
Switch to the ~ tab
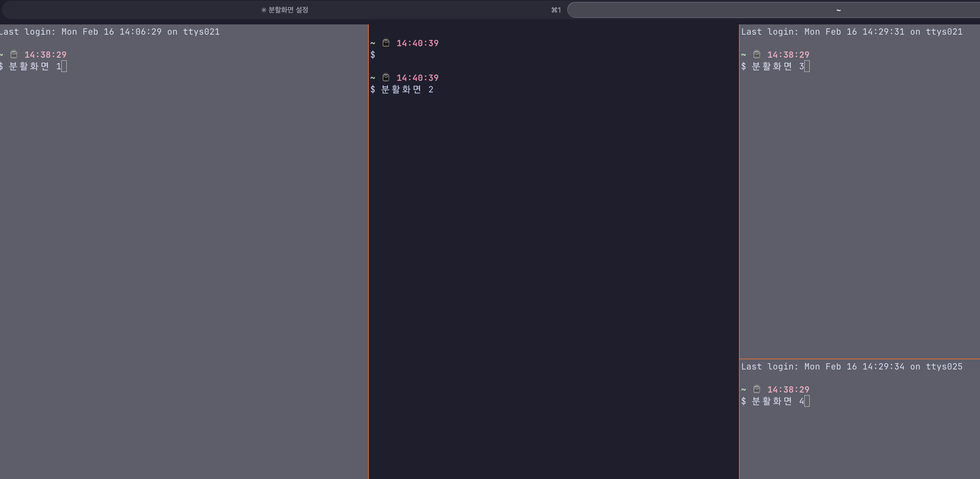pos(838,10)
